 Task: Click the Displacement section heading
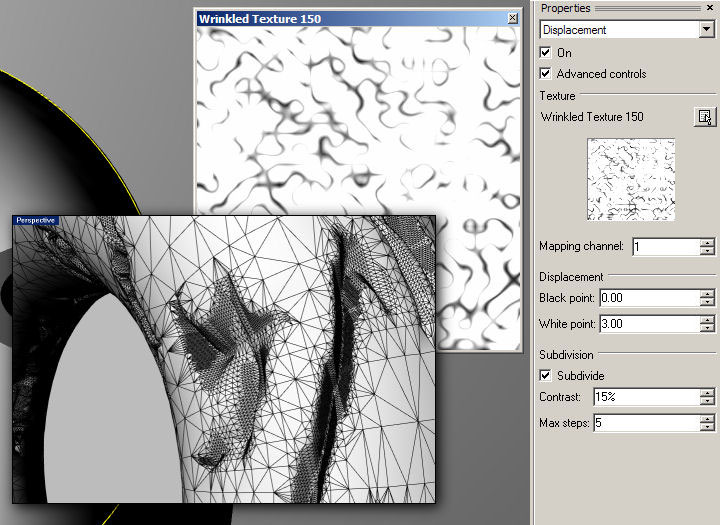pyautogui.click(x=571, y=277)
